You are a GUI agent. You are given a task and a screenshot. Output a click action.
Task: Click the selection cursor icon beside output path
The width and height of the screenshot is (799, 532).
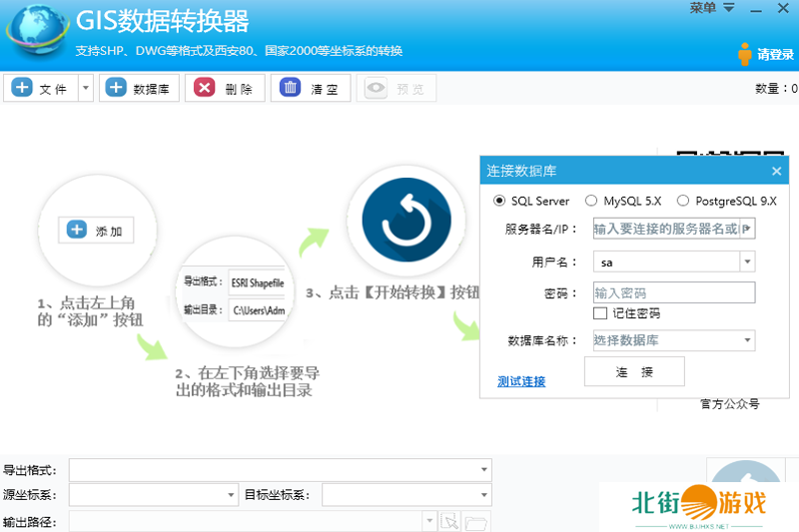(450, 522)
